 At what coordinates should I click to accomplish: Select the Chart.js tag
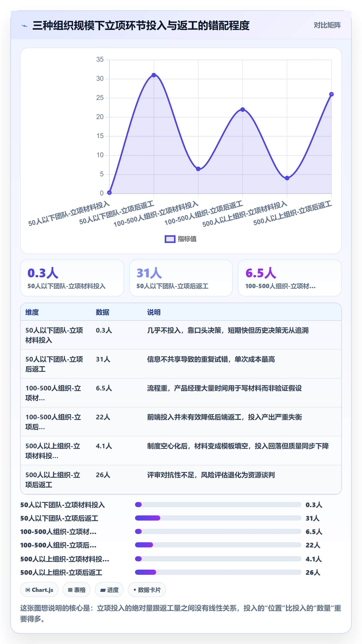coord(39,590)
